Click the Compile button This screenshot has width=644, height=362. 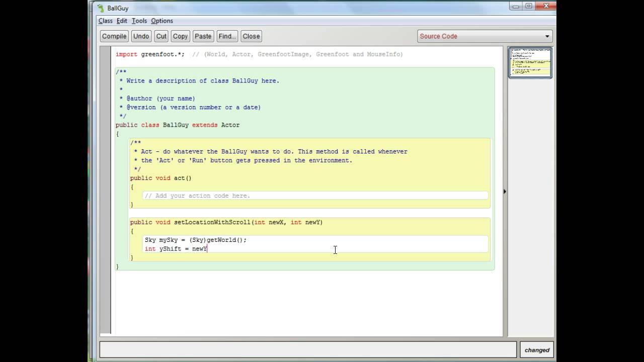[114, 36]
